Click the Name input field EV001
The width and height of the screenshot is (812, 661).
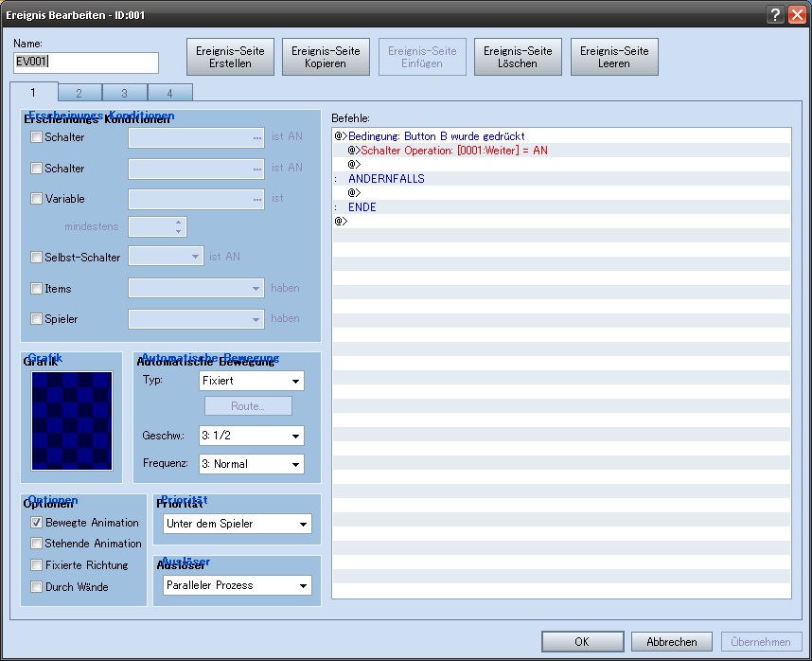pos(85,63)
